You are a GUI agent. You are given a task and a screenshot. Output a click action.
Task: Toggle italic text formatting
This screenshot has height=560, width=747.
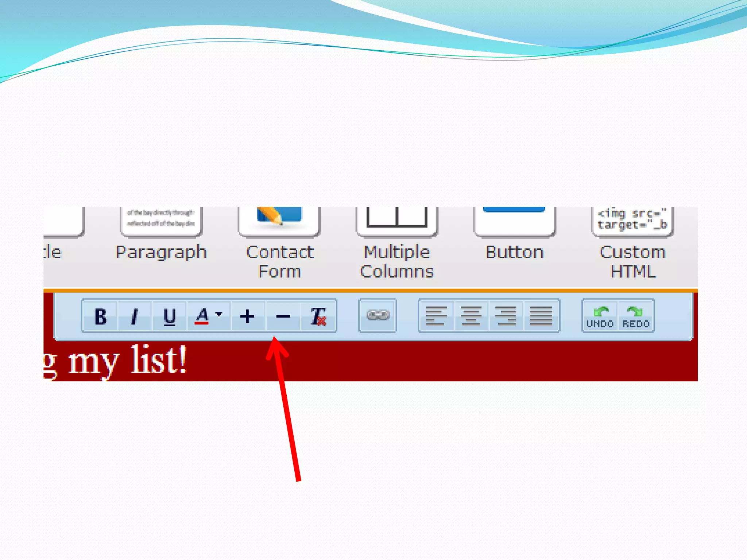point(134,316)
